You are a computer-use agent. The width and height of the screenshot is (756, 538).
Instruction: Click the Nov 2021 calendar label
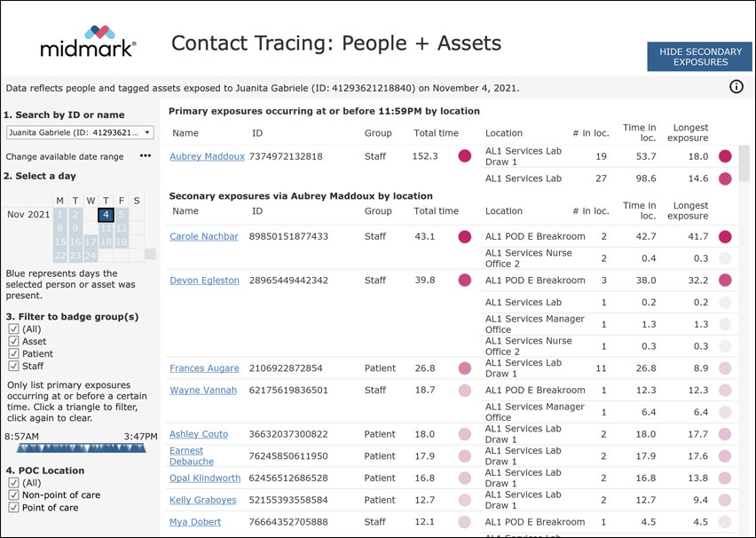(28, 213)
